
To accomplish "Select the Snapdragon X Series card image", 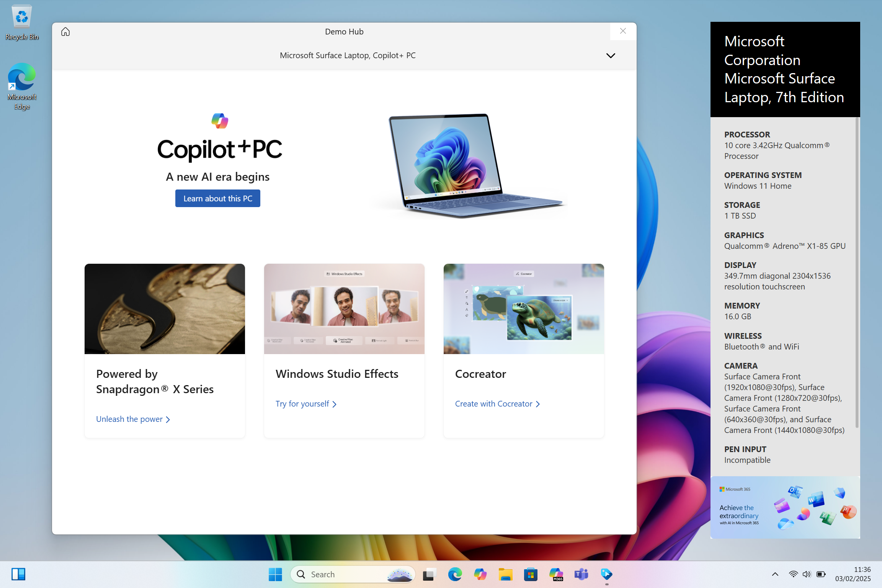I will pyautogui.click(x=165, y=309).
